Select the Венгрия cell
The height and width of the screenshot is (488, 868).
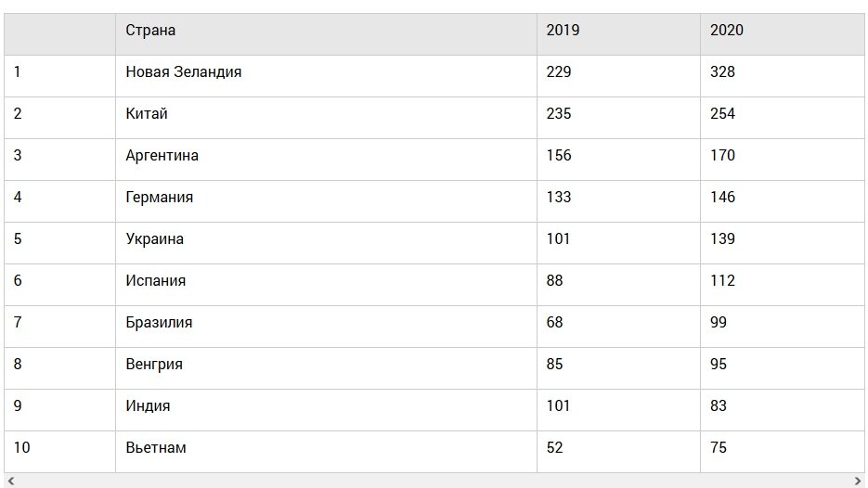pyautogui.click(x=154, y=365)
